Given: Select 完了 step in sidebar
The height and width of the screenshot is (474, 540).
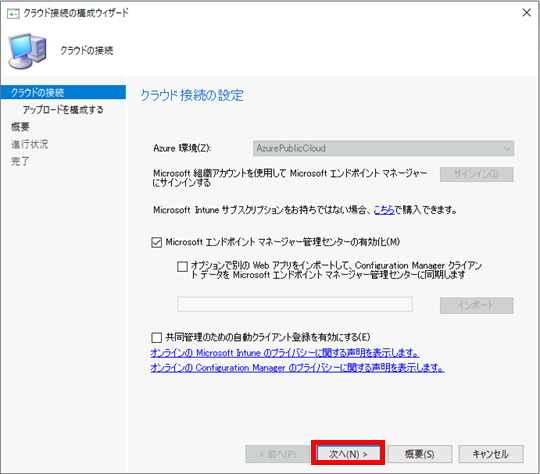Looking at the screenshot, I should [x=20, y=161].
